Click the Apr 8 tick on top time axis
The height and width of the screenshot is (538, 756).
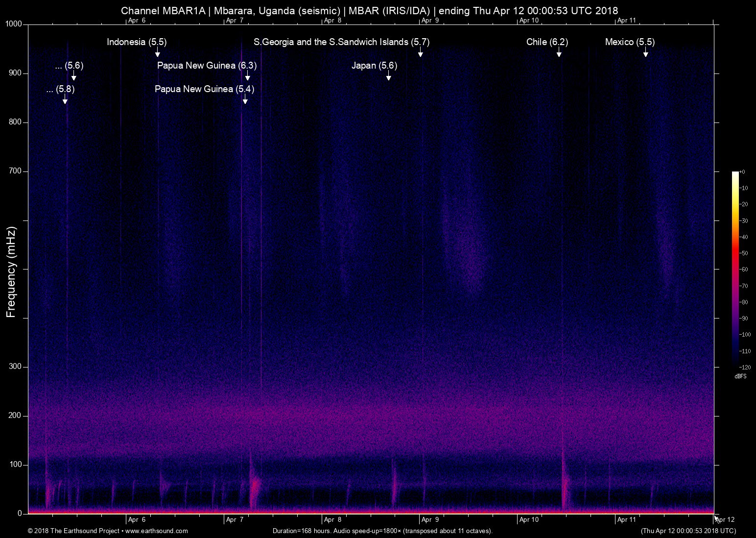[x=332, y=21]
